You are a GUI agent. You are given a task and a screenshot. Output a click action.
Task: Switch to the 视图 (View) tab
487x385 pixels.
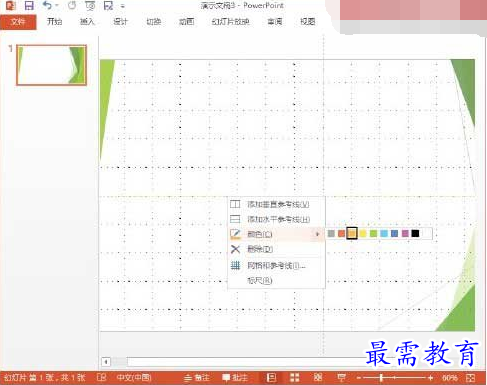tap(308, 22)
